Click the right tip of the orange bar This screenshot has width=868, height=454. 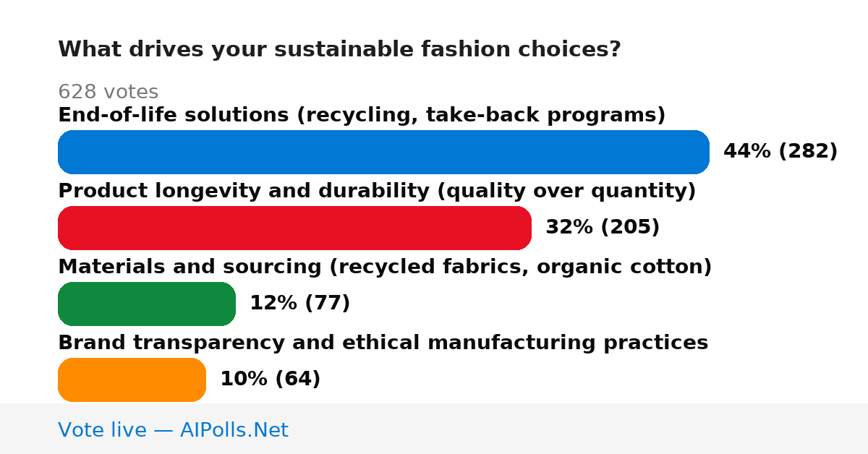click(x=198, y=380)
